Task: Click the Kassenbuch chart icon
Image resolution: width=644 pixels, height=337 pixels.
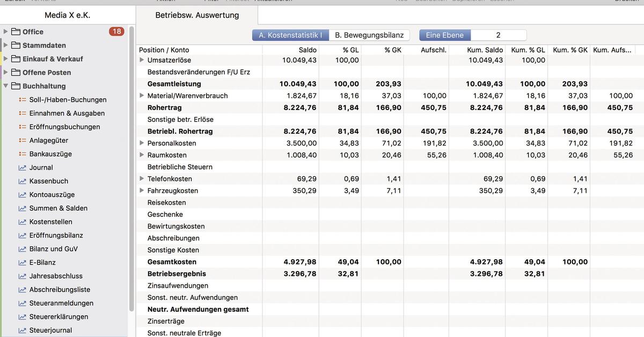Action: (23, 181)
